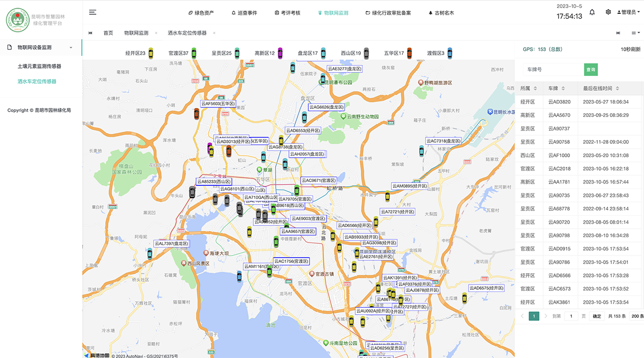Collapse the sidebar with the hamburger icon
The height and width of the screenshot is (358, 644).
point(93,12)
